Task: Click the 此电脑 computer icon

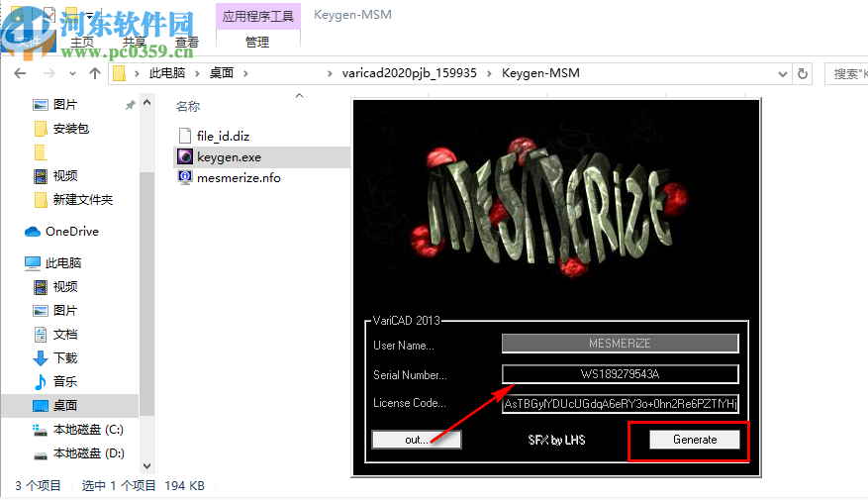Action: 33,263
